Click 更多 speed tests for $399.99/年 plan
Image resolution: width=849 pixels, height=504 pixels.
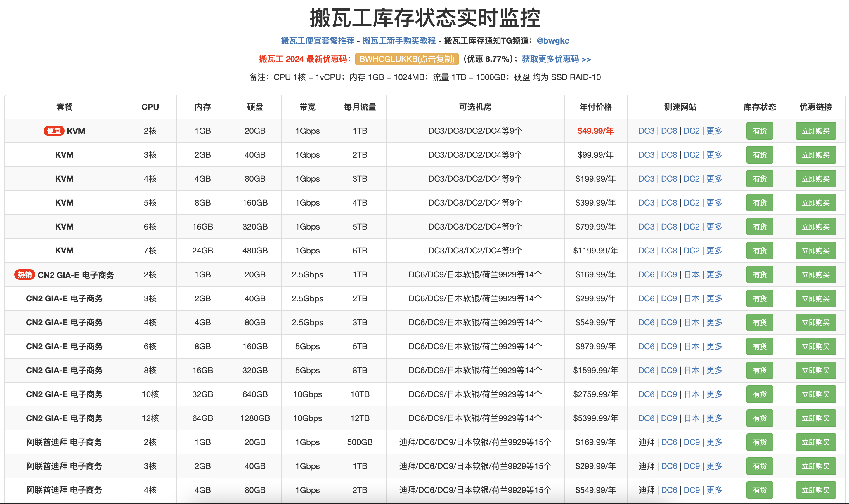click(714, 203)
